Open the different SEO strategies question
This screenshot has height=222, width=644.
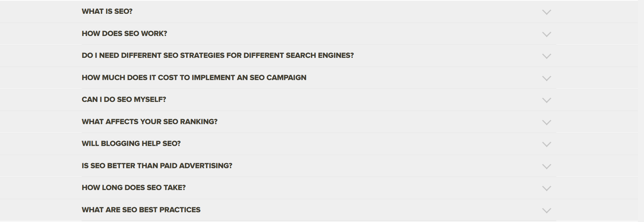(218, 55)
